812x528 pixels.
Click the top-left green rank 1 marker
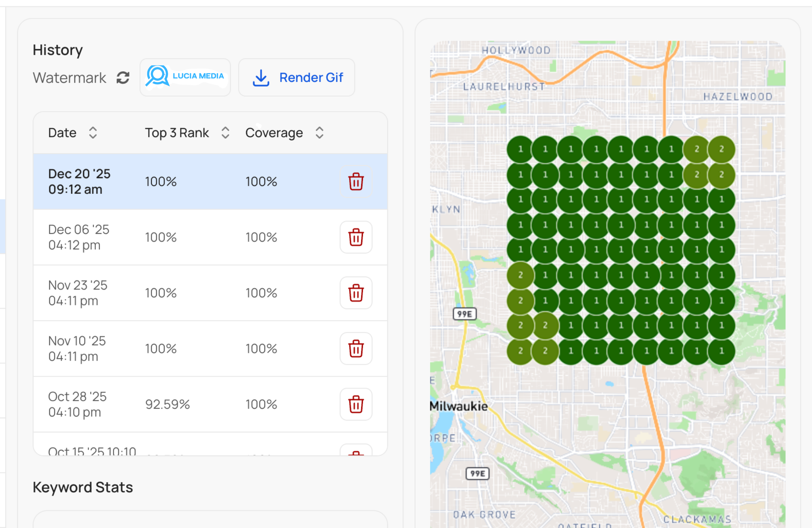click(x=520, y=149)
